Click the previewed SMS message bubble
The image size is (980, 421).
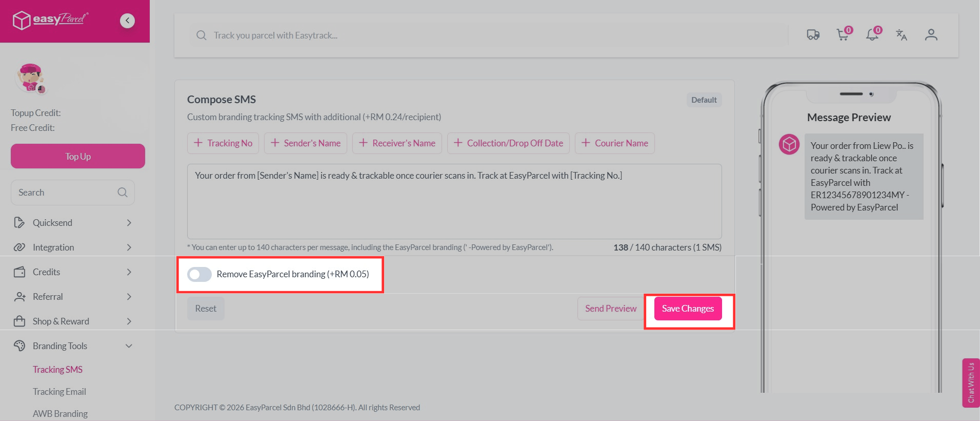(864, 177)
